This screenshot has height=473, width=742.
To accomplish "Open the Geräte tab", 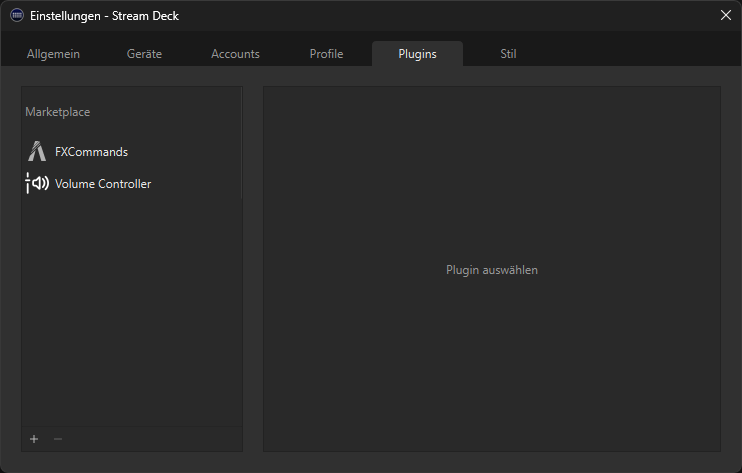I will tap(144, 54).
